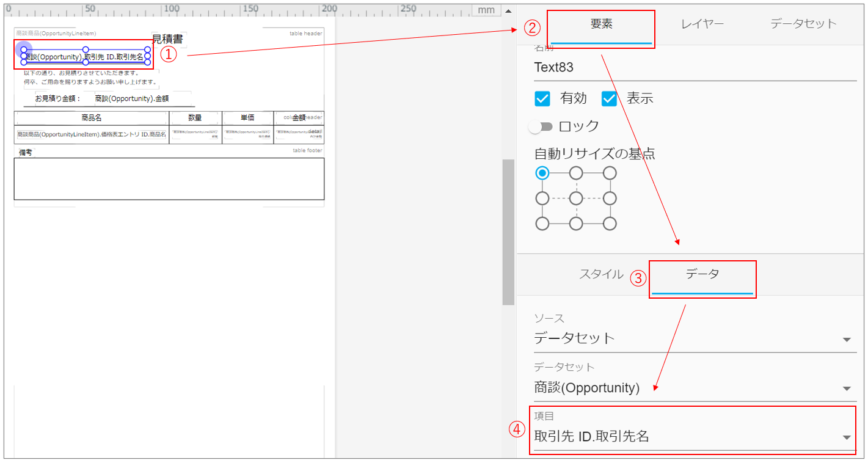868x463 pixels.
Task: Click the 商品名 table header cell
Action: (91, 118)
